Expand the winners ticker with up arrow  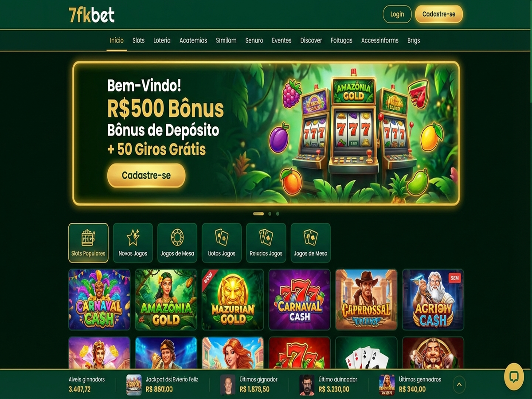point(459,384)
